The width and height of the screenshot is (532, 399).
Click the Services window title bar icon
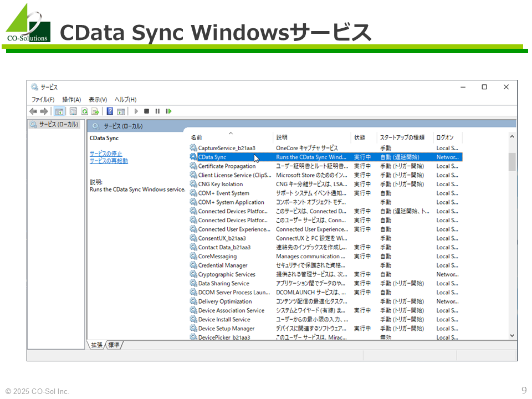tap(34, 87)
